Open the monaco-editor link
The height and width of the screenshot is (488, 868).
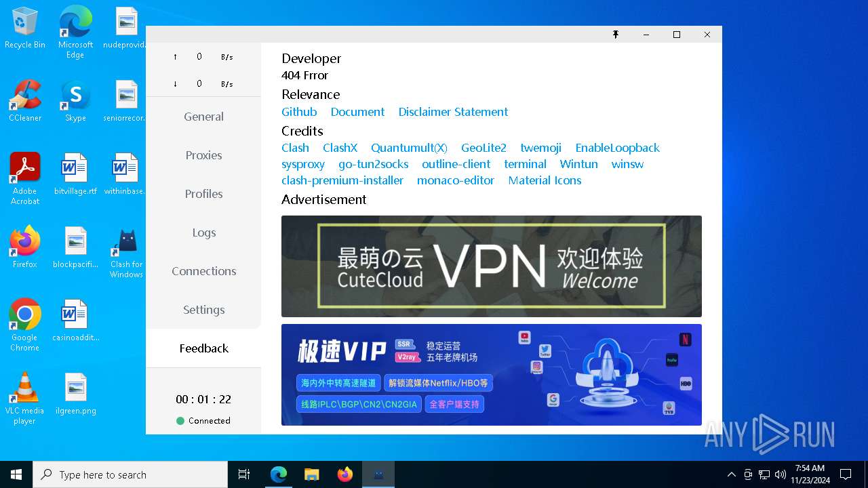point(455,180)
